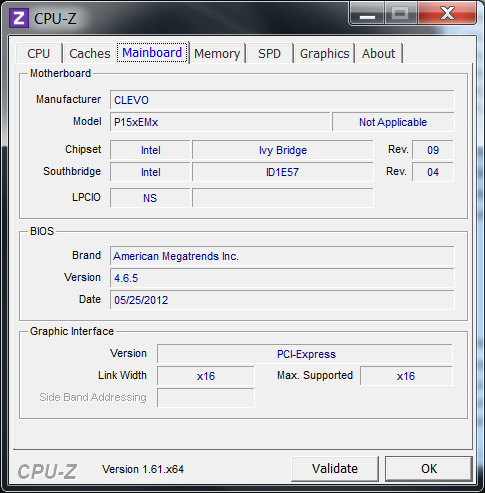Click the OK button
This screenshot has width=485, height=493.
[429, 469]
